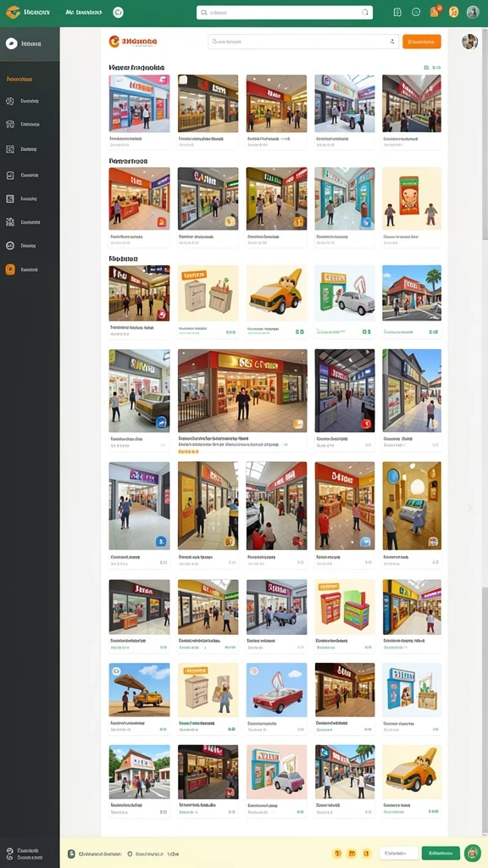The image size is (488, 868).
Task: Expand view options right of first section heading
Action: (432, 68)
